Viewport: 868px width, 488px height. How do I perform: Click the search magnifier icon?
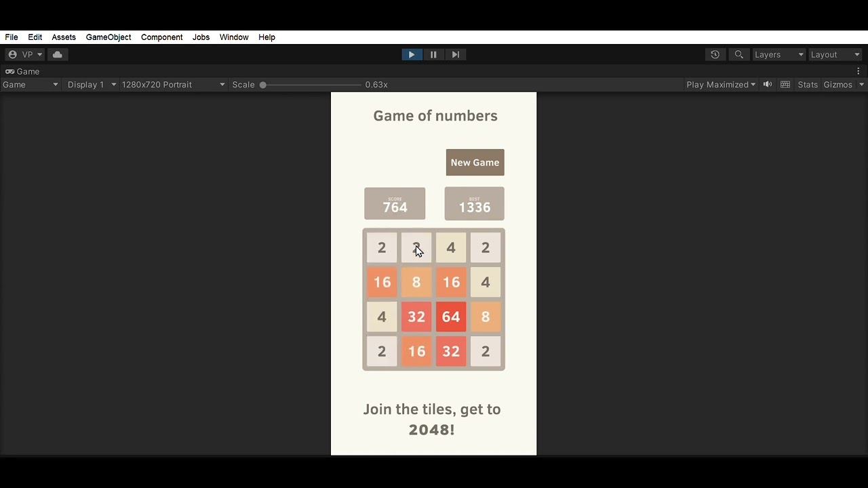[739, 54]
